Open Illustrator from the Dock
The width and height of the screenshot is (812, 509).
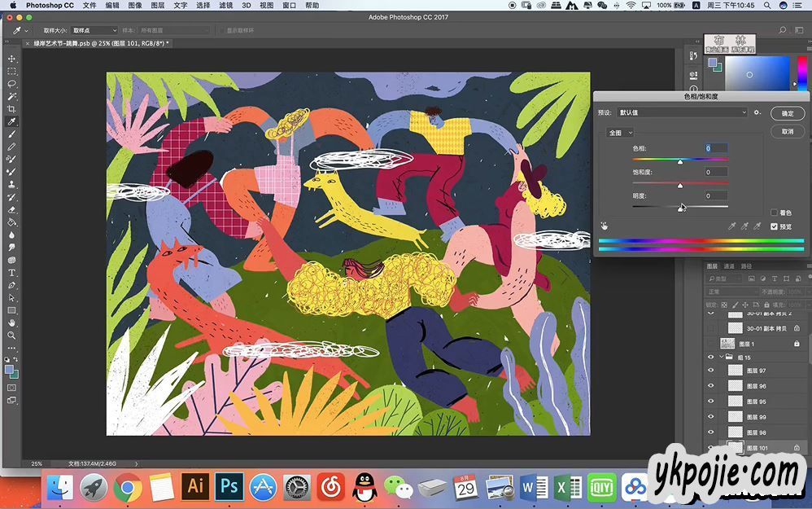pos(195,487)
